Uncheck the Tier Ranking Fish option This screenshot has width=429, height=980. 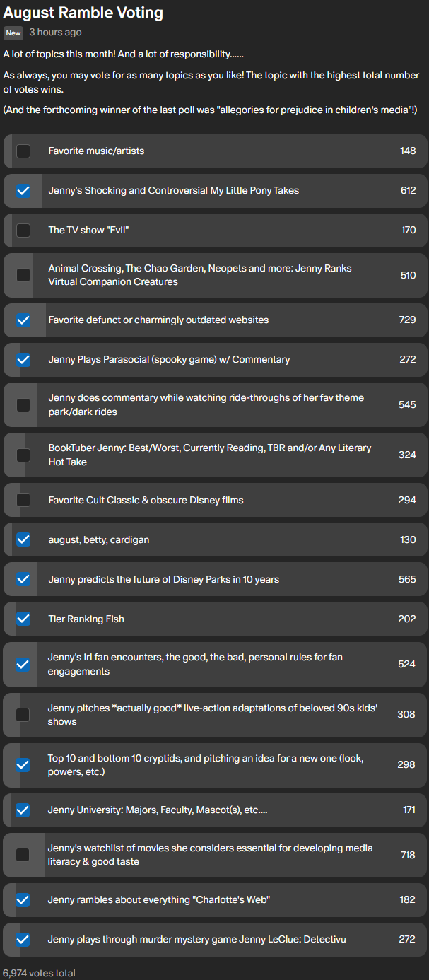click(x=23, y=619)
